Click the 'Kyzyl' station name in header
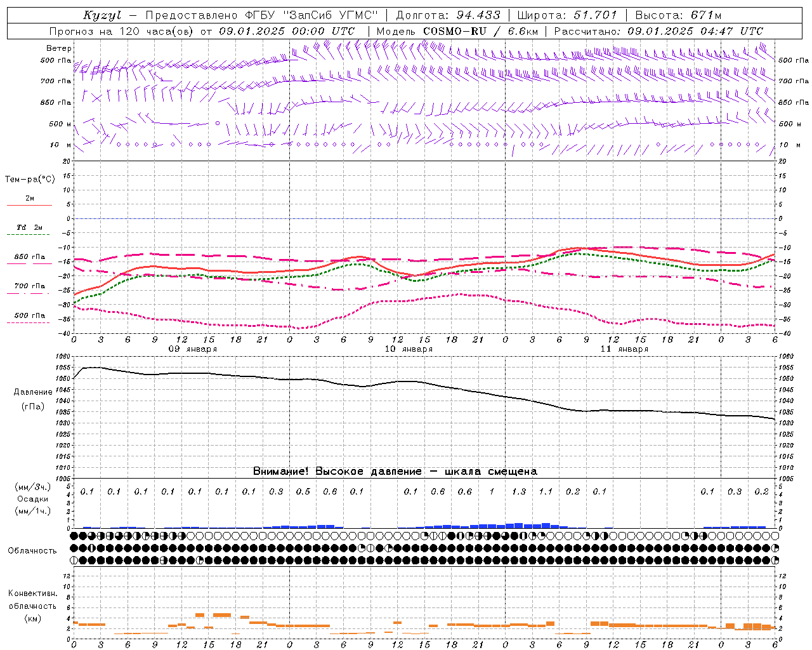Screen dimensions: 812x650 102,15
